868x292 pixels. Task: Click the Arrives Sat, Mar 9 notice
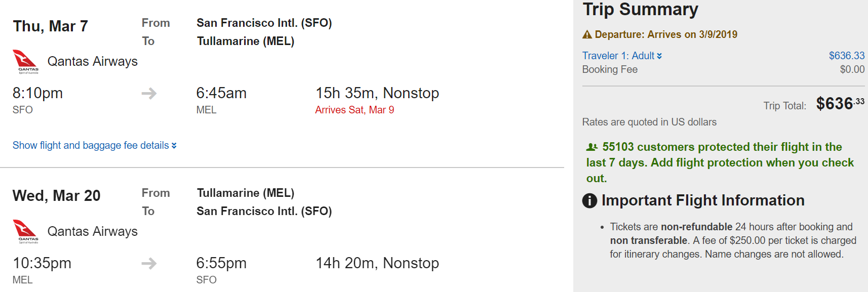(354, 110)
